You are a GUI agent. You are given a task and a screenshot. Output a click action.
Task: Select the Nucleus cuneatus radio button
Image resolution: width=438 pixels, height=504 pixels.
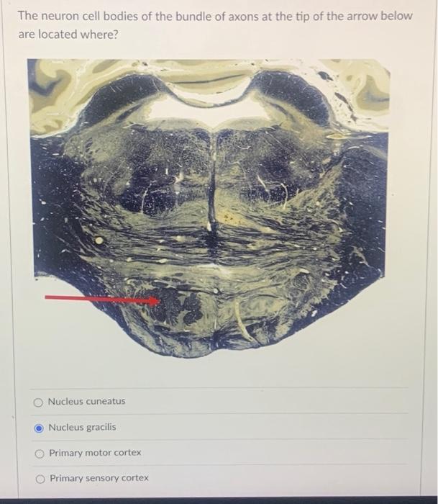coord(38,402)
